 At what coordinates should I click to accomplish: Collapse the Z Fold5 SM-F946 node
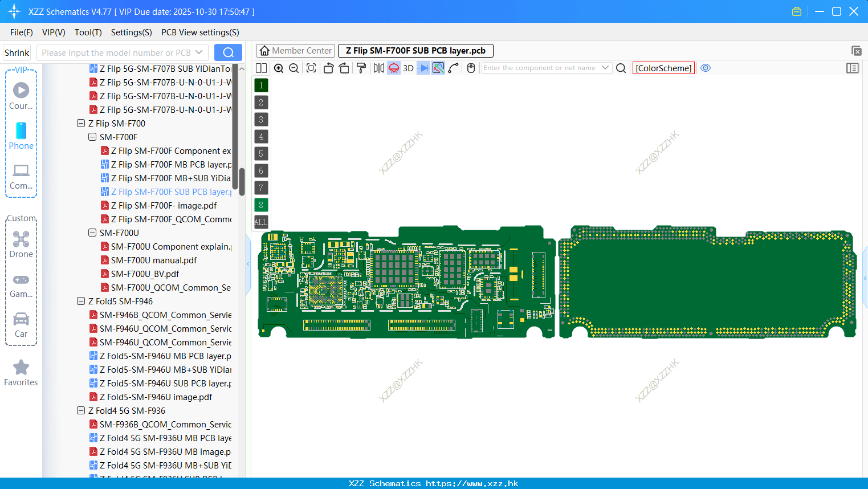tap(81, 301)
